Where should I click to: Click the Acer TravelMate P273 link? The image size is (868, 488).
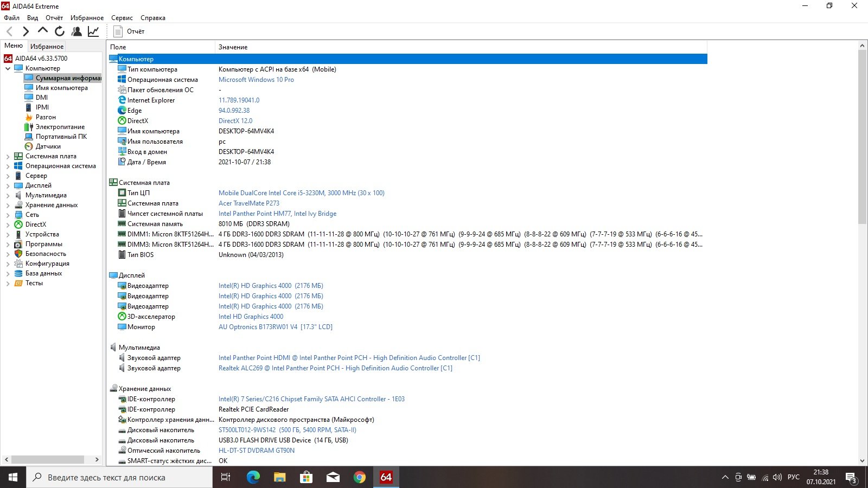tap(248, 203)
